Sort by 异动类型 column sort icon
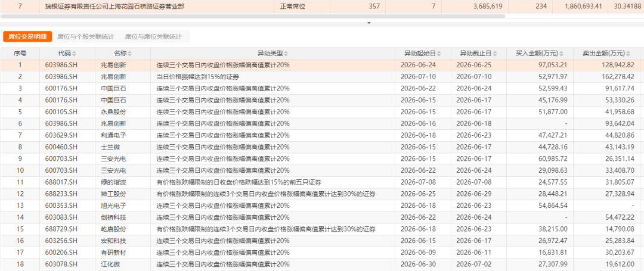The height and width of the screenshot is (271, 644). (286, 54)
